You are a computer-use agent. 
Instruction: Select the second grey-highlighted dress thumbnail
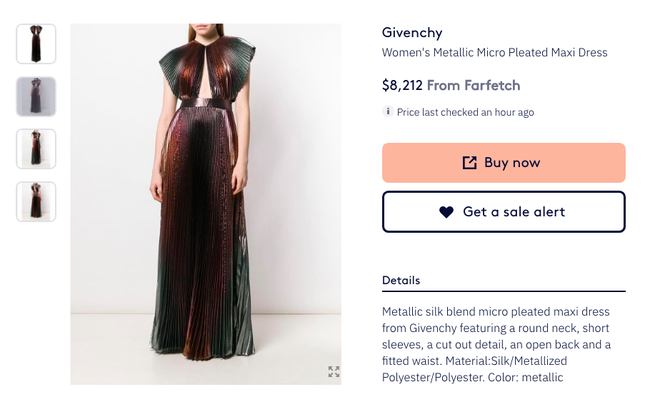tap(36, 97)
